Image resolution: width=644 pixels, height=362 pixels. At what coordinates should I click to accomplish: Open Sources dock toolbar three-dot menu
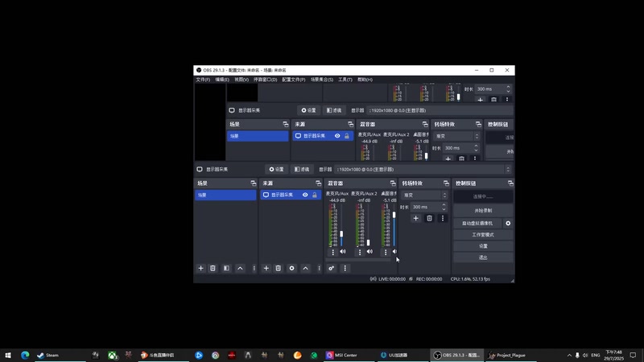coord(319,268)
